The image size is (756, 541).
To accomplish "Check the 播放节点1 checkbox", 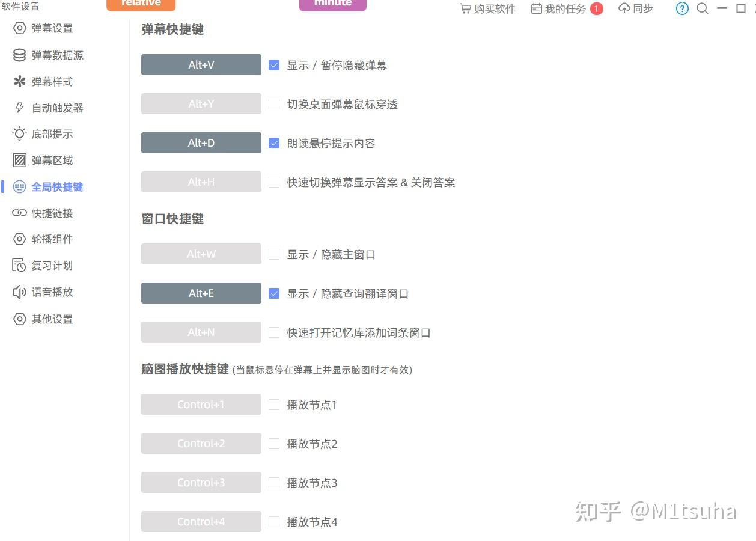I will click(x=274, y=405).
